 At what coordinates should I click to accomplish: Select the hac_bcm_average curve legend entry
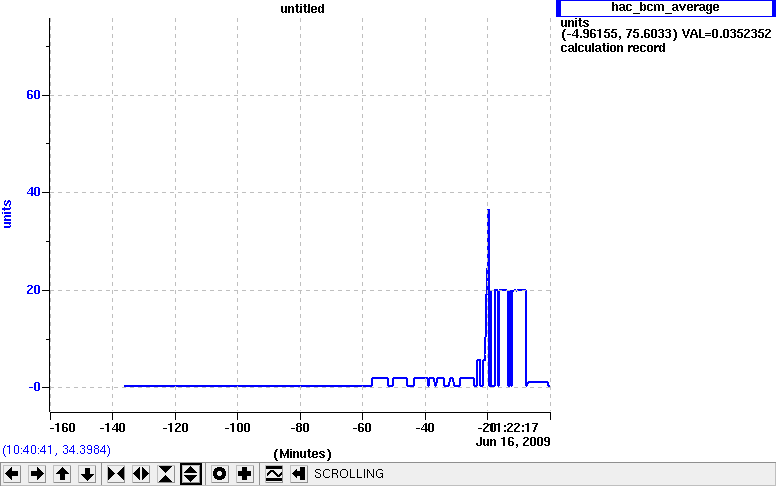click(665, 7)
